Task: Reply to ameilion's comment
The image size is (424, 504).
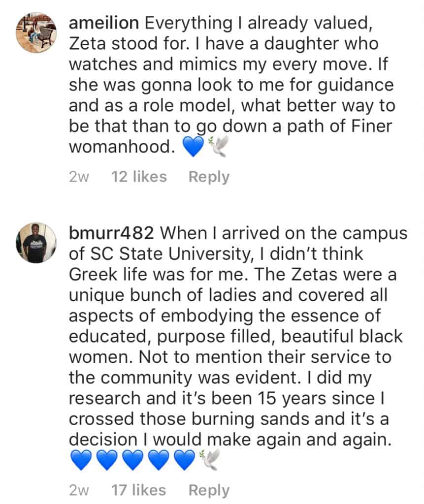Action: pyautogui.click(x=209, y=177)
